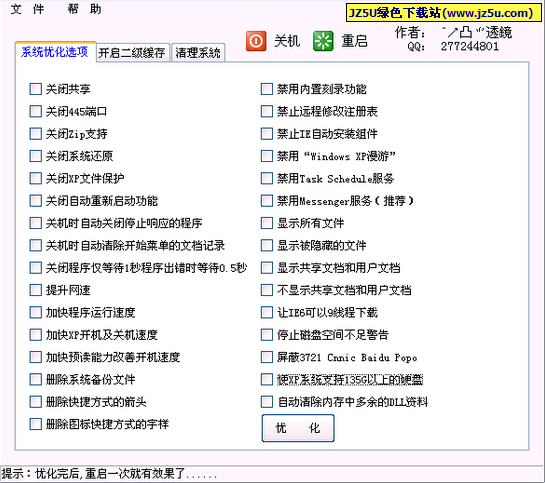Tick 删除系统备份文件
The width and height of the screenshot is (545, 483).
coord(35,379)
